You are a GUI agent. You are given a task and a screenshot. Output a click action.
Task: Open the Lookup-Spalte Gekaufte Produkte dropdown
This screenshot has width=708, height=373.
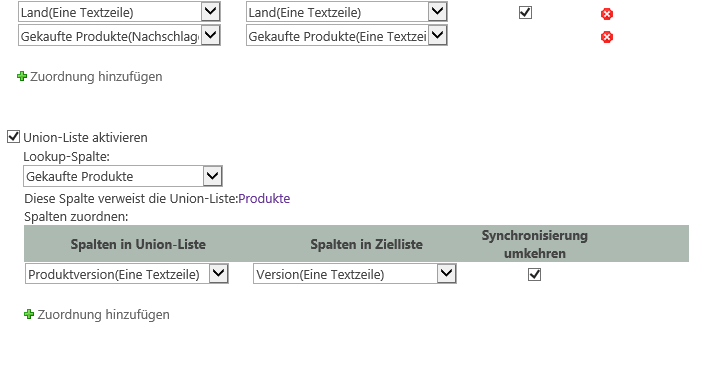(213, 176)
